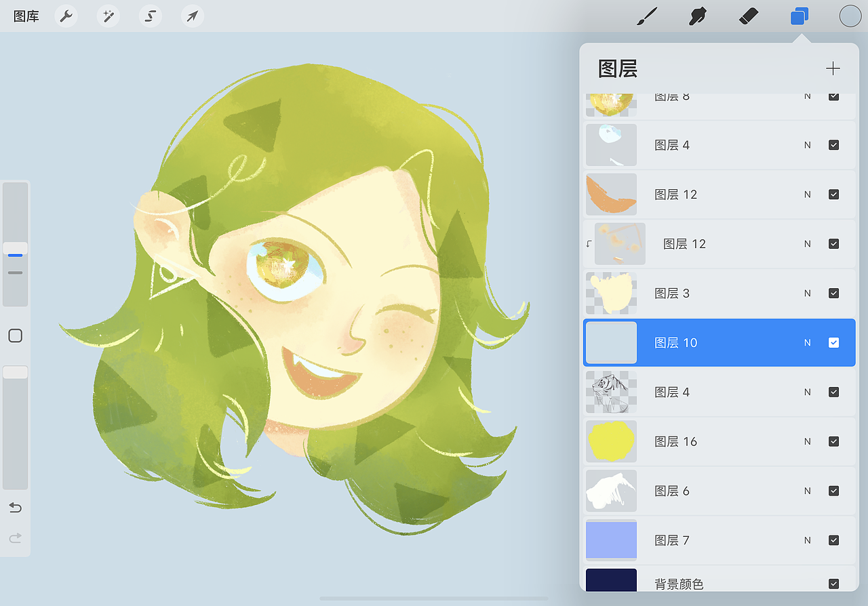Toggle visibility of 图层 3
The width and height of the screenshot is (868, 606).
(x=833, y=294)
